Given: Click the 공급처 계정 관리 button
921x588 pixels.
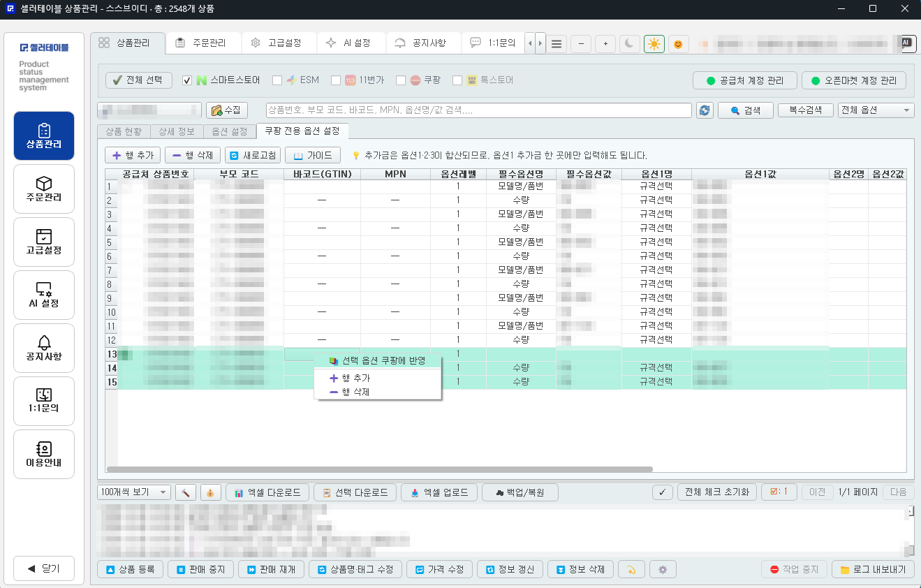Looking at the screenshot, I should pyautogui.click(x=745, y=80).
